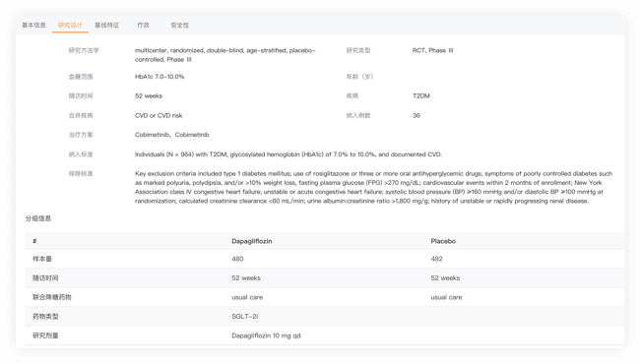Click the 排除标准 label
641x364 pixels.
click(x=81, y=173)
